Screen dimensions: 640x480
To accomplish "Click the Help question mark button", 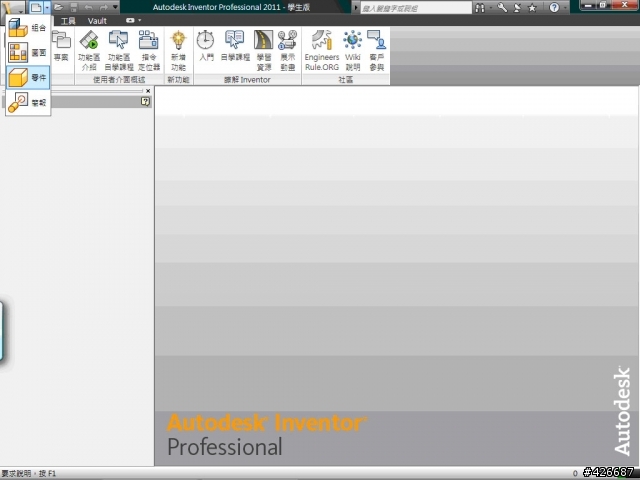I will [x=554, y=7].
